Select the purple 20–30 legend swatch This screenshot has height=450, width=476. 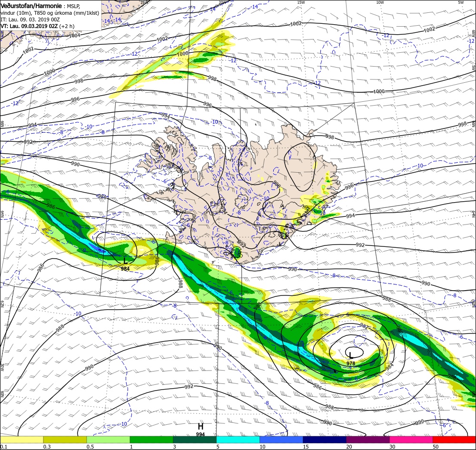(368, 440)
